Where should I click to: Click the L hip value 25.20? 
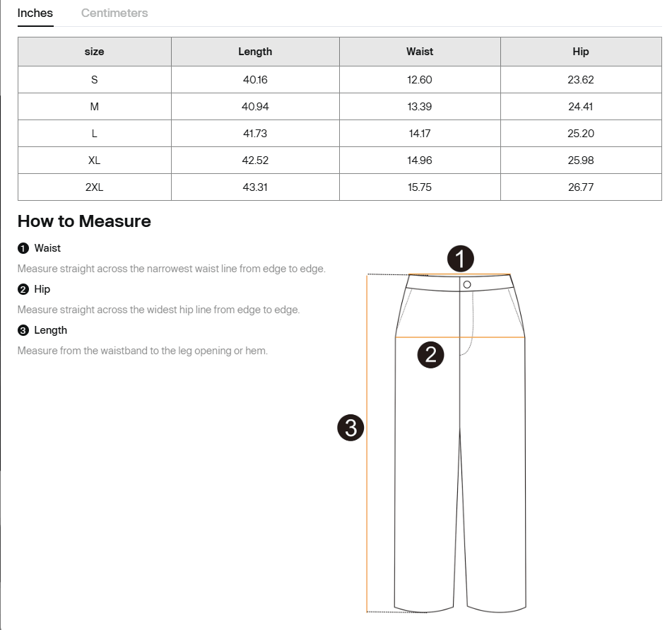coord(580,134)
